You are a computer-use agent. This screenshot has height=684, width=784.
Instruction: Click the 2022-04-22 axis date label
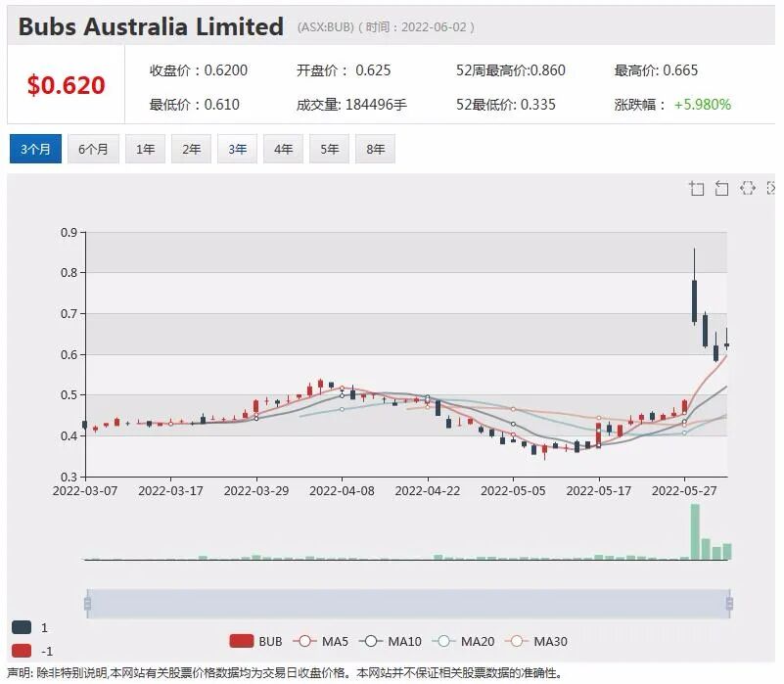point(428,491)
